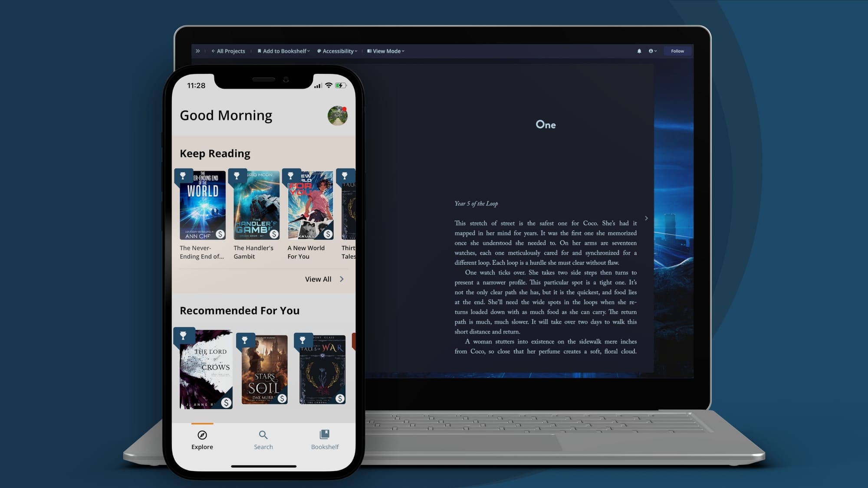Image resolution: width=868 pixels, height=488 pixels.
Task: Expand the sidebar with double-chevron icon
Action: pos(198,51)
